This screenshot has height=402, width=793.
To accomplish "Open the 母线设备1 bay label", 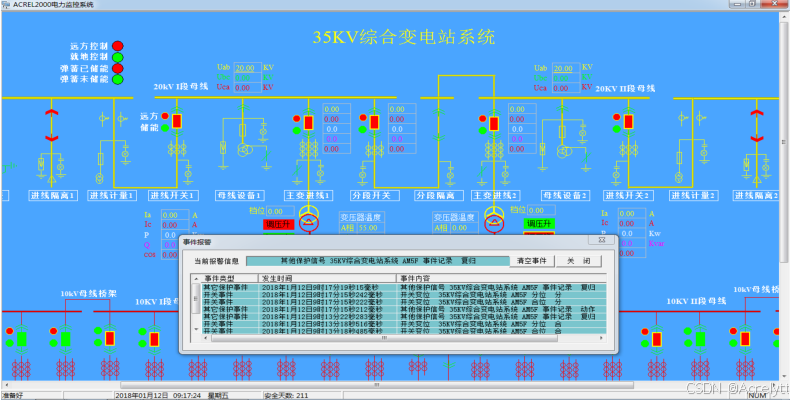I will click(x=240, y=196).
